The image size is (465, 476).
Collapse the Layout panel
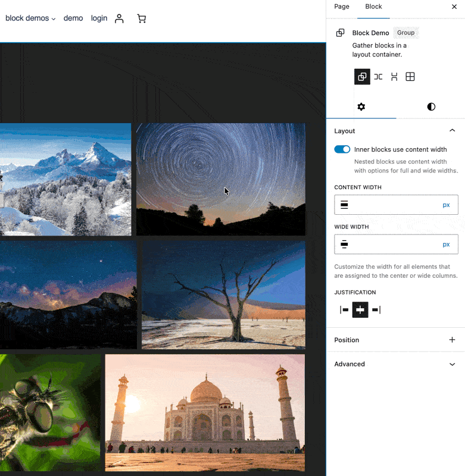point(452,131)
